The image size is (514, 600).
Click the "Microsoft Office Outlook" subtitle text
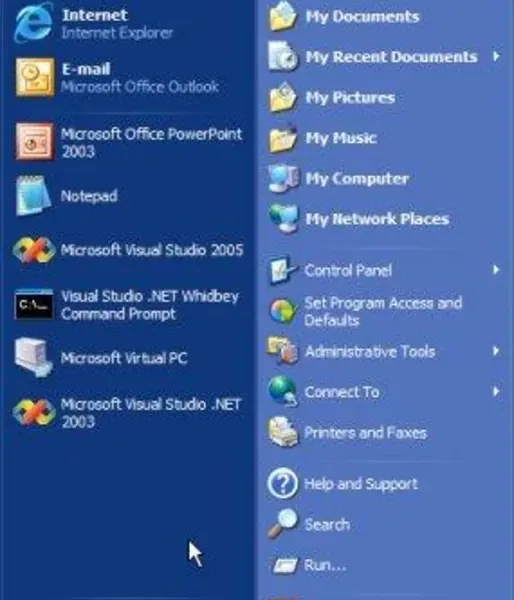140,87
